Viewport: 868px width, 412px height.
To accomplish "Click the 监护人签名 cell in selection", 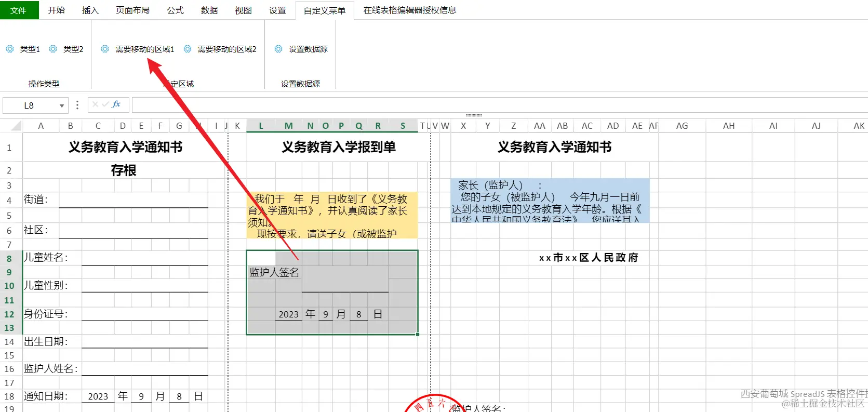I will (274, 272).
